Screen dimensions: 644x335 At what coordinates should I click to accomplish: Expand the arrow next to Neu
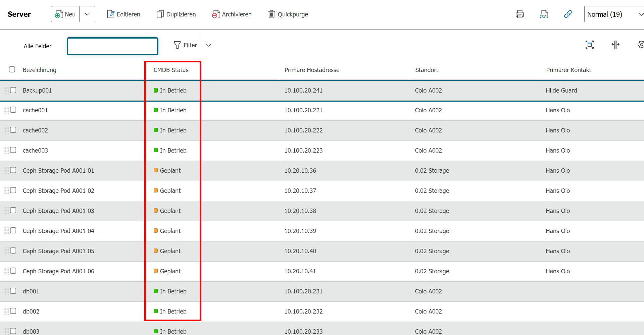[x=87, y=14]
